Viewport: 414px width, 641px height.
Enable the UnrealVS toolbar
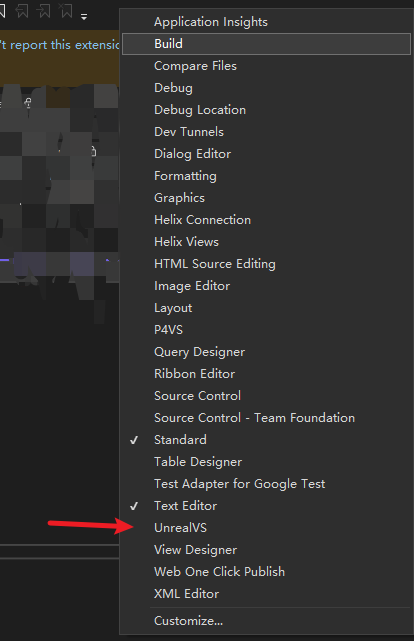pyautogui.click(x=266, y=528)
